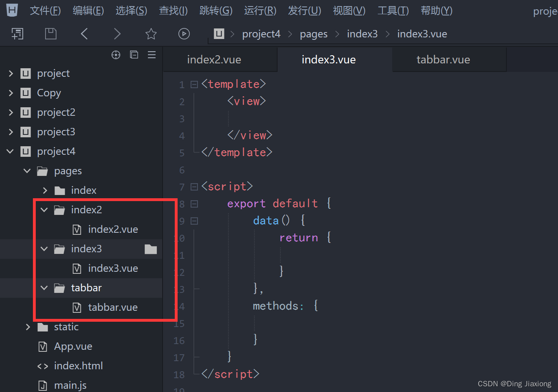Go forward with the right arrow icon
The image size is (558, 392).
(x=117, y=34)
